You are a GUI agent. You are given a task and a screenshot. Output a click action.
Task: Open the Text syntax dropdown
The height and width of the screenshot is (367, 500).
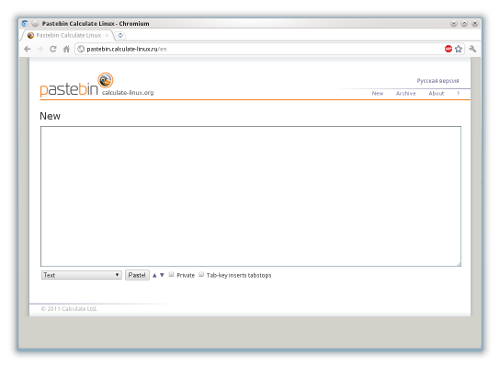point(81,275)
